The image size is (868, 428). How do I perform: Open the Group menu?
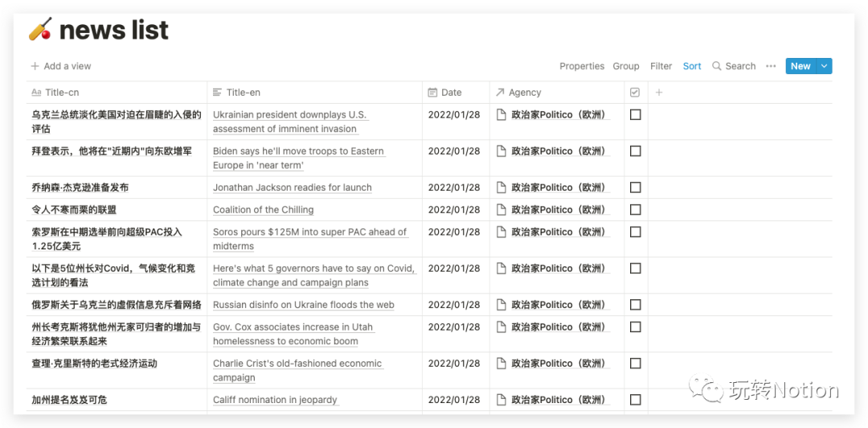pos(626,66)
